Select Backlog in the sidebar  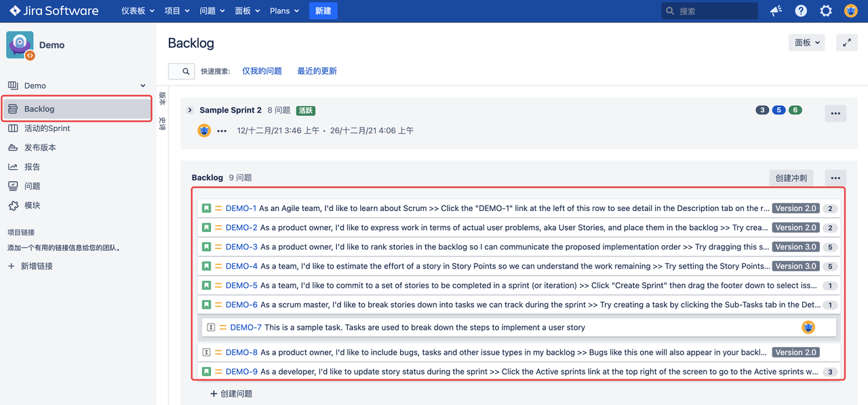[x=77, y=109]
